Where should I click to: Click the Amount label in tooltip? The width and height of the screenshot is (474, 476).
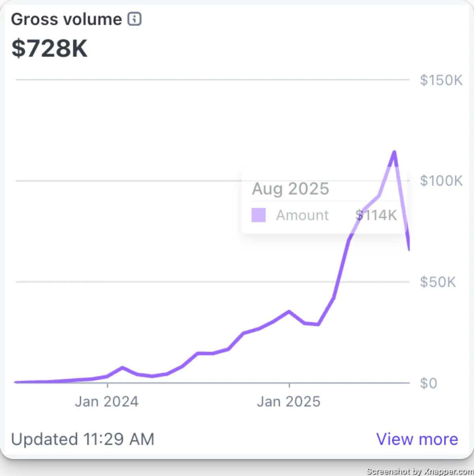click(x=302, y=215)
